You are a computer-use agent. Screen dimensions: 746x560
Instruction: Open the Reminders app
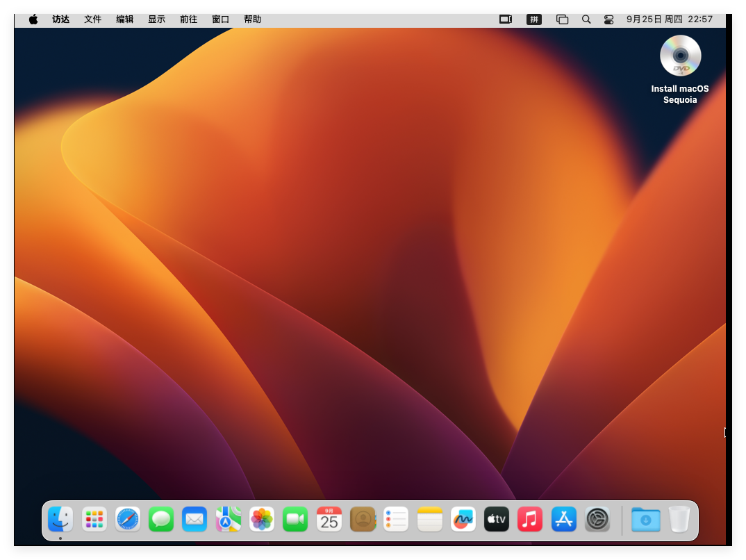pyautogui.click(x=396, y=519)
